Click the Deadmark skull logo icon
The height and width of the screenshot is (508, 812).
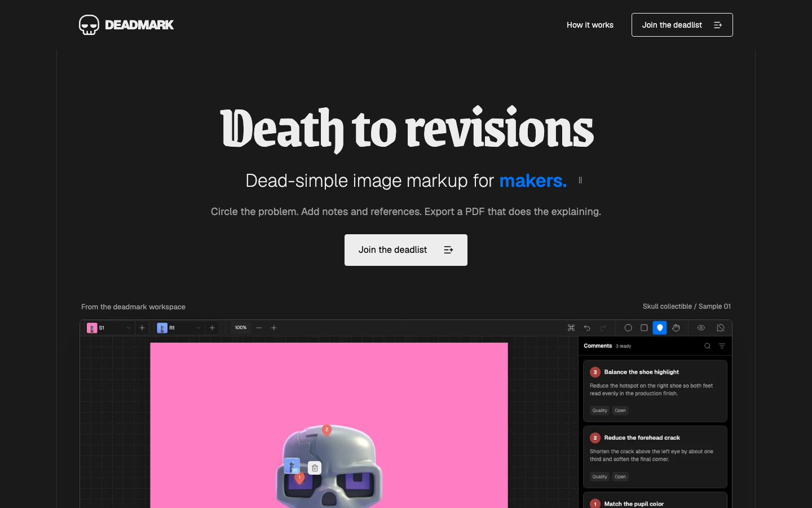(89, 25)
